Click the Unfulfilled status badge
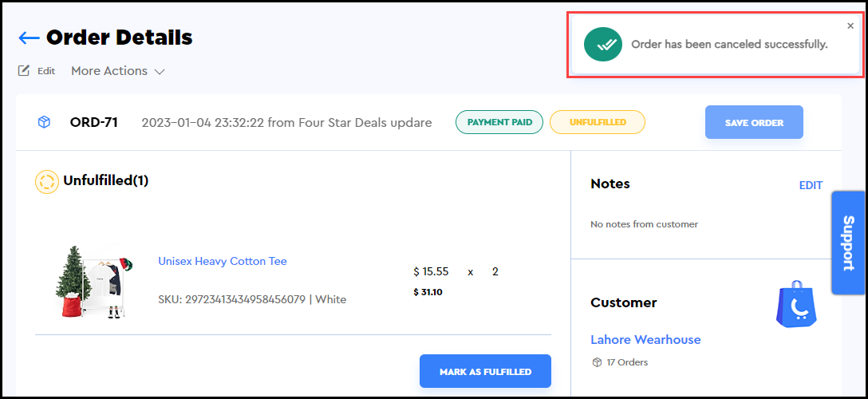The image size is (868, 399). pyautogui.click(x=597, y=122)
